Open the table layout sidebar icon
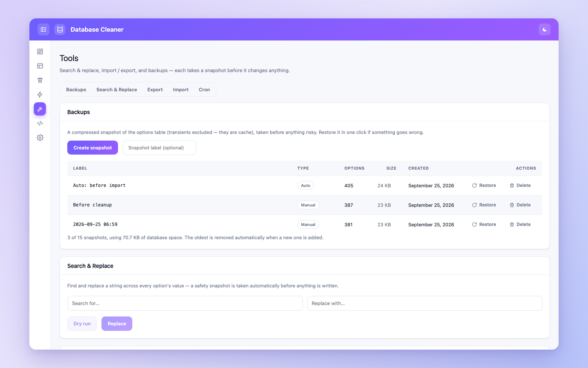Image resolution: width=588 pixels, height=368 pixels. coord(40,66)
